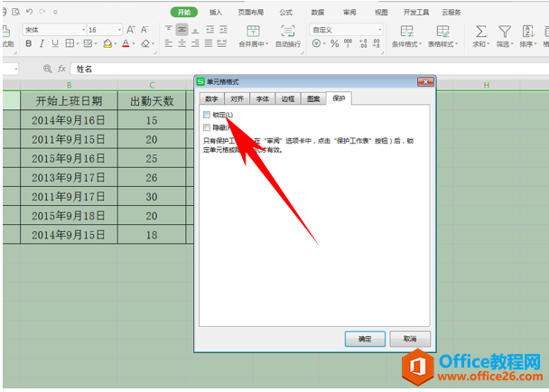This screenshot has height=392, width=549.
Task: Click the zoom magnifier beside fx
Action: pos(47,69)
